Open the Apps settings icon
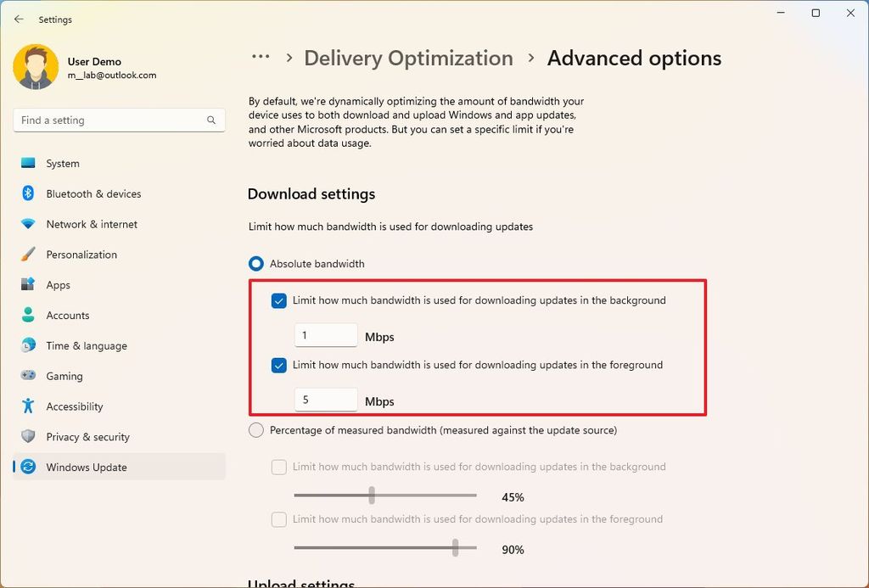This screenshot has width=869, height=588. click(28, 285)
